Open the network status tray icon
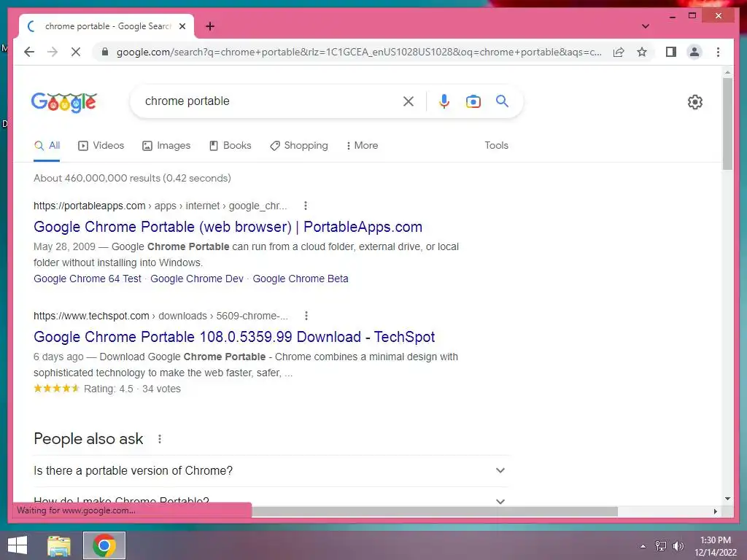 tap(661, 546)
